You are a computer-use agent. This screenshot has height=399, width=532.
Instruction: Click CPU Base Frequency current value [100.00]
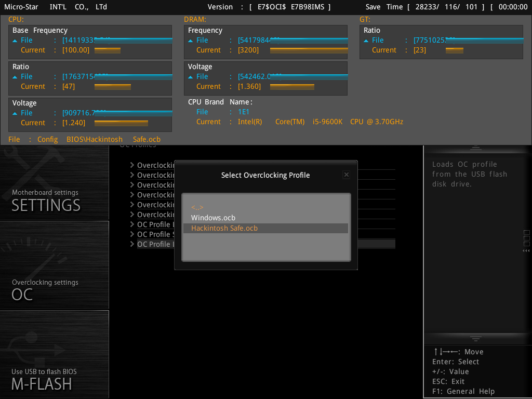76,50
